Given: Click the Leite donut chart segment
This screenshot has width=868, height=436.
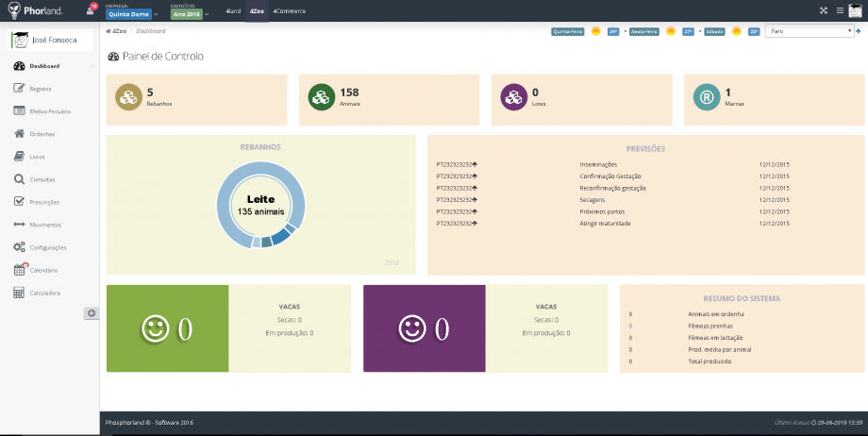Looking at the screenshot, I should point(260,205).
